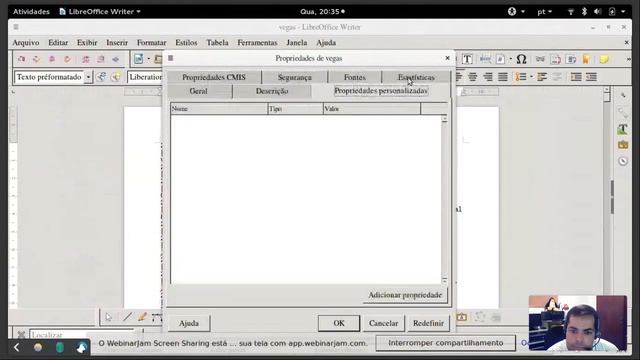Screen dimensions: 640x360
Task: Click the Localizar search field
Action: pos(82,335)
